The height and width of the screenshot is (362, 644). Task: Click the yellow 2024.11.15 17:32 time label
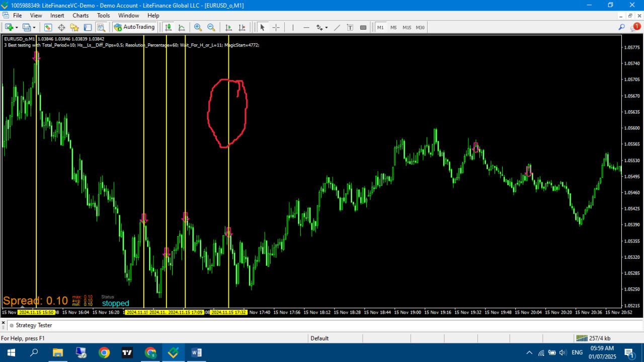[x=228, y=312]
